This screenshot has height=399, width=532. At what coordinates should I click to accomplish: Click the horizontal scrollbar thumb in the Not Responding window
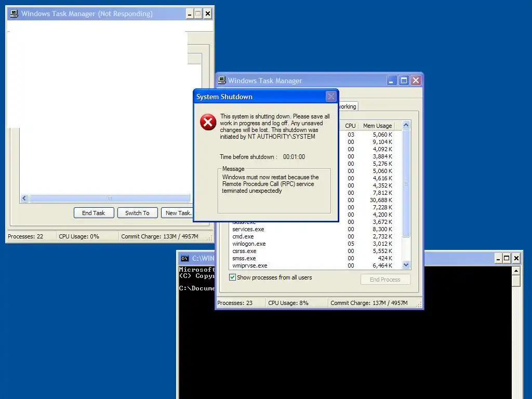[x=109, y=198]
